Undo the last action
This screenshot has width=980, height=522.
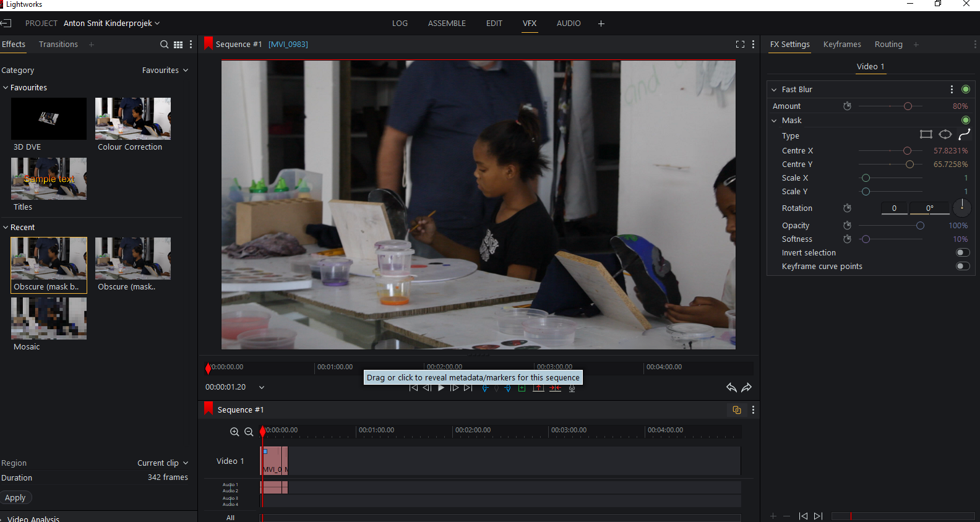tap(731, 388)
